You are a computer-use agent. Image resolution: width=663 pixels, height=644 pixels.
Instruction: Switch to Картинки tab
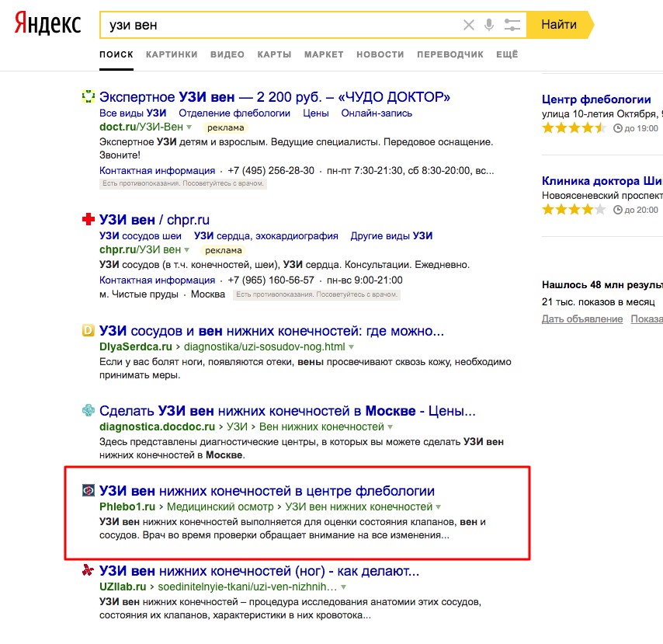[172, 54]
